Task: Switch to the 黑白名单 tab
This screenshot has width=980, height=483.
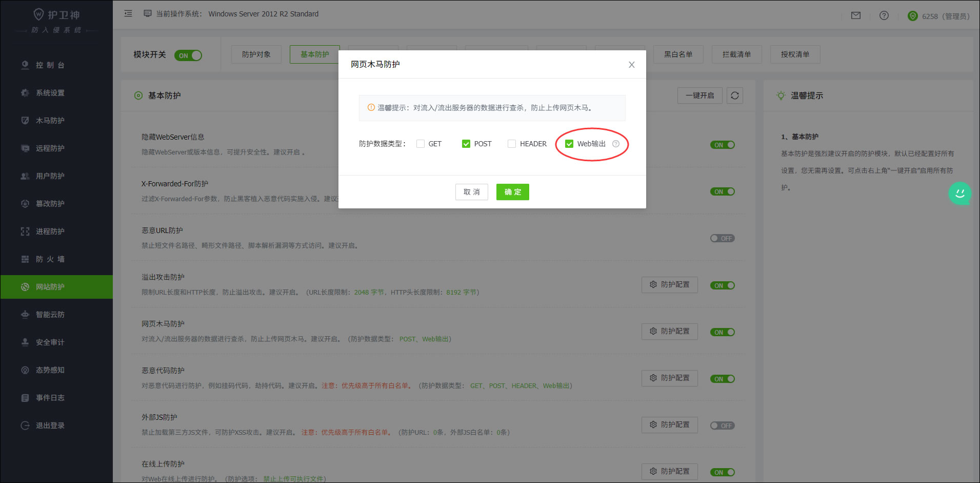Action: 678,54
